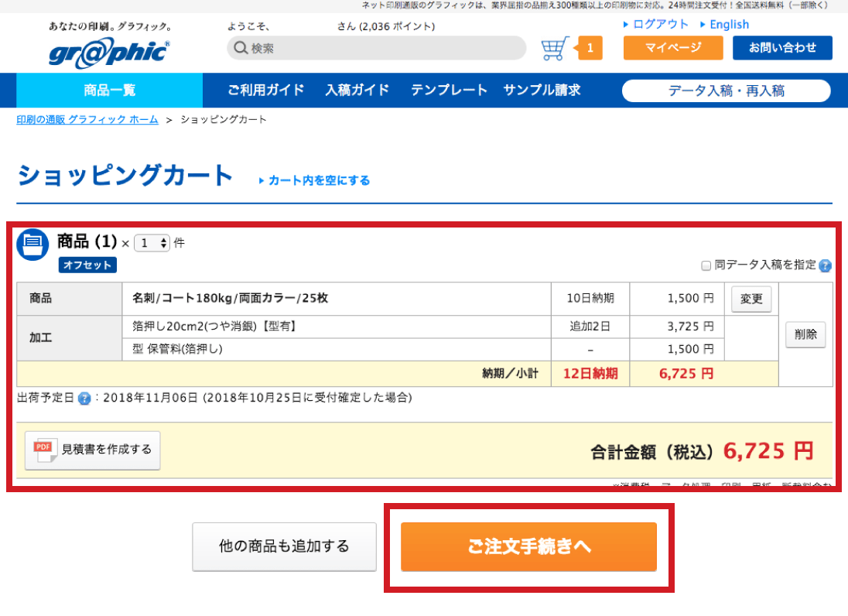Open the ご利用ガイド menu

point(265,91)
